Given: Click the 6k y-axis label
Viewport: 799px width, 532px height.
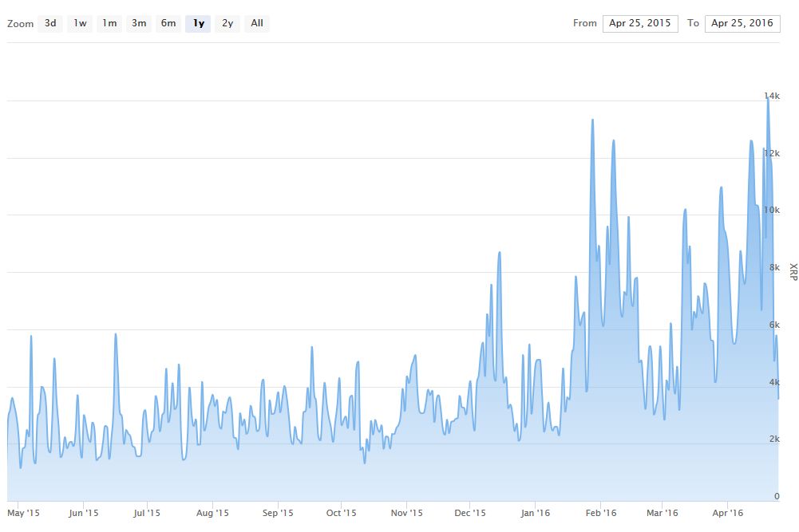Looking at the screenshot, I should [774, 325].
